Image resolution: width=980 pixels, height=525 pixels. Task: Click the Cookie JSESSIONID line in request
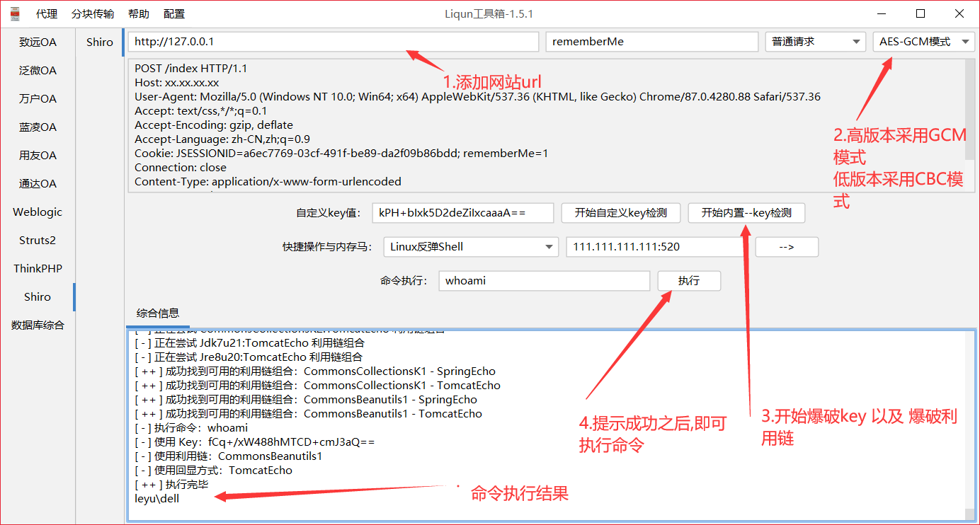click(341, 154)
